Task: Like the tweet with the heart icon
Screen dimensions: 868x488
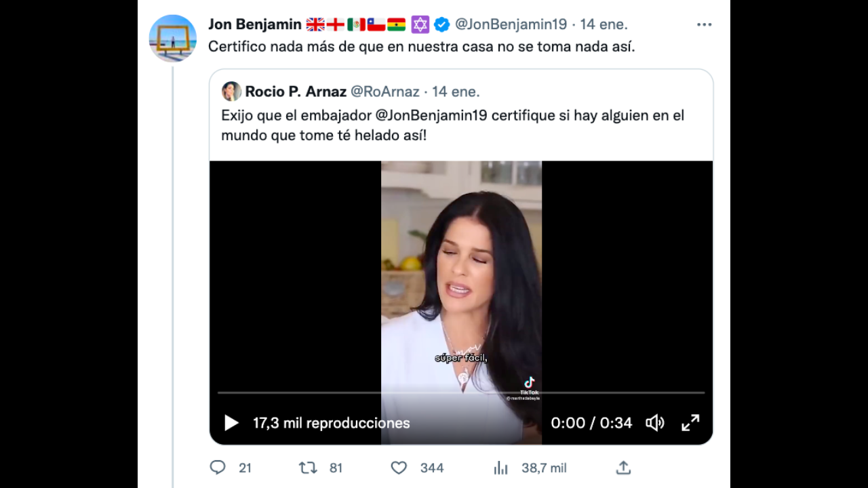Action: point(399,468)
